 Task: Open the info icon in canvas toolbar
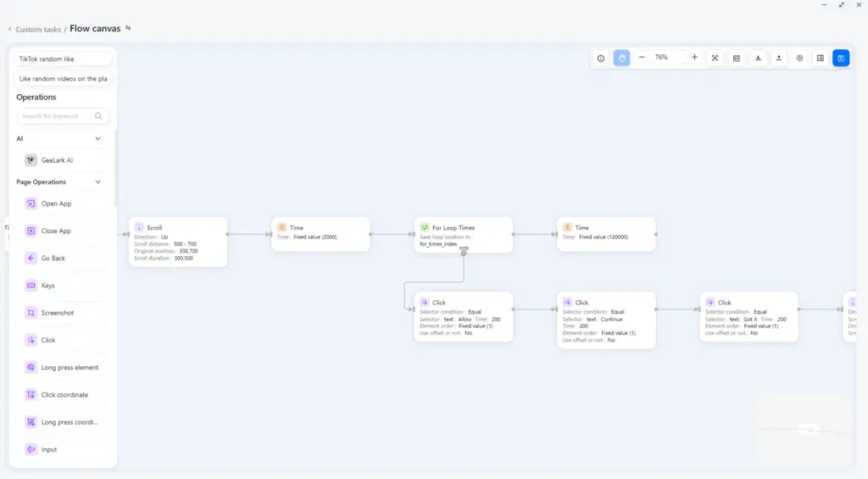pyautogui.click(x=601, y=58)
